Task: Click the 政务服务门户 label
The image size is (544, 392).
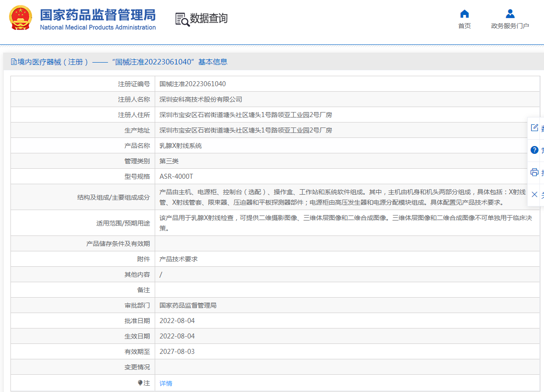Action: click(x=510, y=26)
